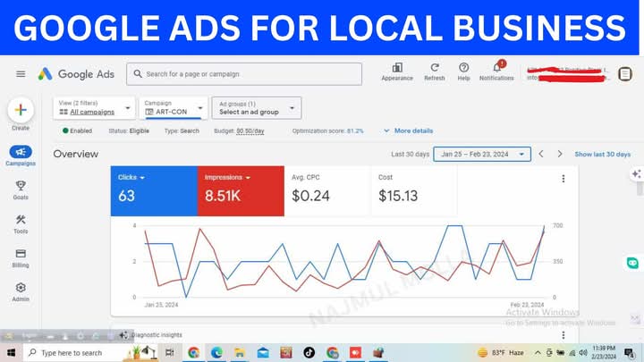Click the Create plus button
The image size is (644, 362).
pyautogui.click(x=20, y=111)
